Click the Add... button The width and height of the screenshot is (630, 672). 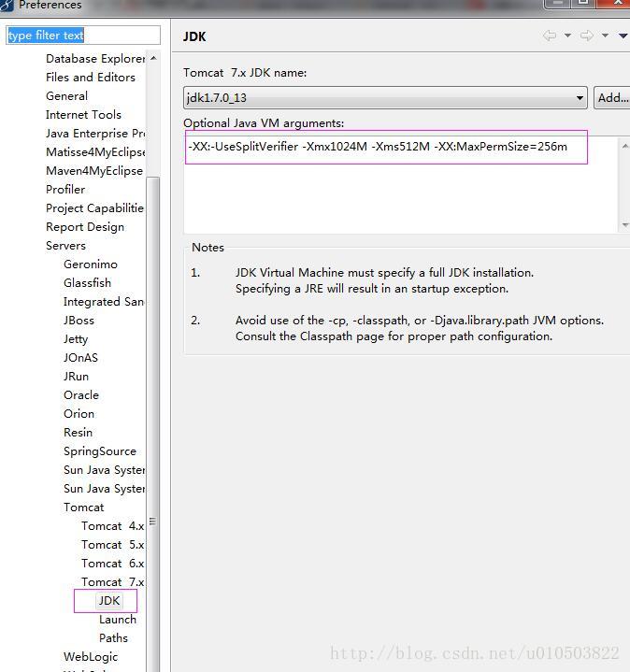point(612,98)
